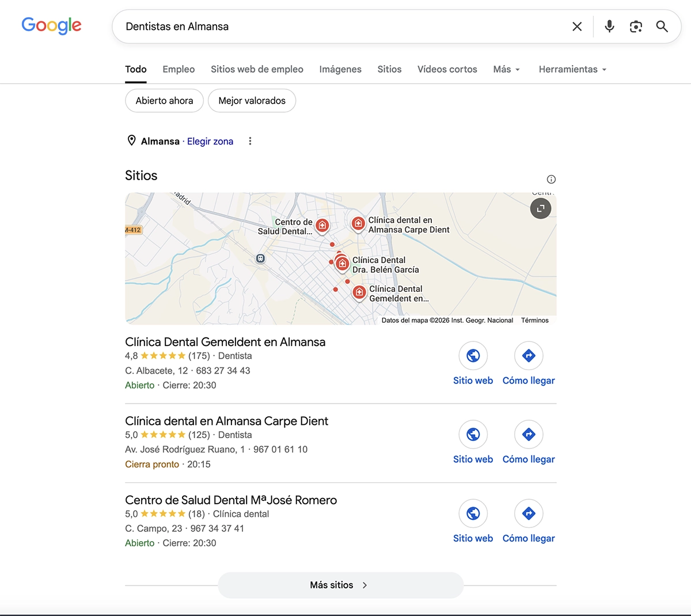Get directions icon for Carpe Dient clinic
Screen dimensions: 691x616
click(529, 435)
